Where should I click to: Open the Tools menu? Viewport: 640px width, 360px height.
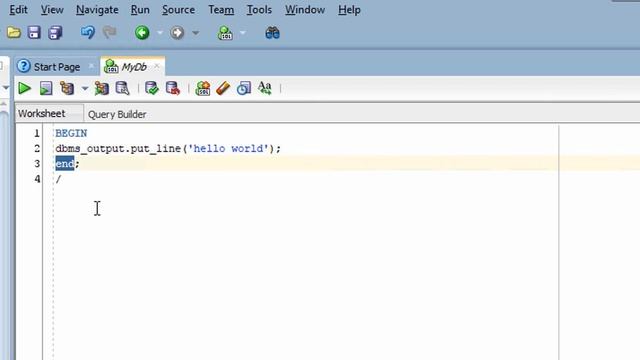(x=259, y=10)
